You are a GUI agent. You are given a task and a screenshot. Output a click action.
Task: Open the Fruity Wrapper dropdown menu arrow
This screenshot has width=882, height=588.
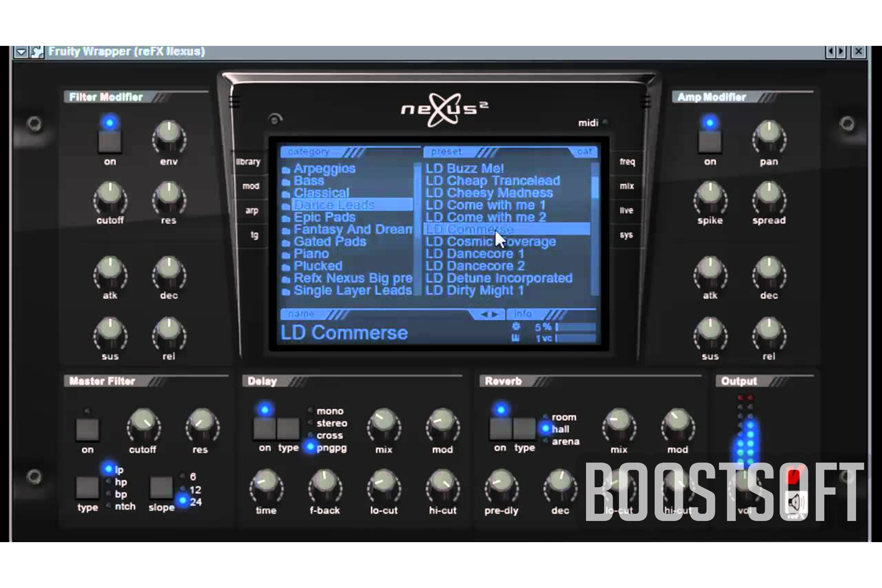pyautogui.click(x=21, y=52)
